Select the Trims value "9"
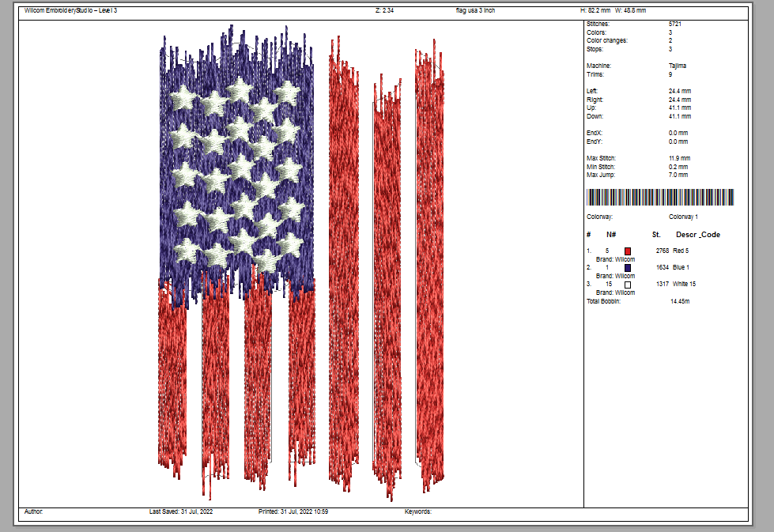The image size is (774, 532). coord(670,74)
